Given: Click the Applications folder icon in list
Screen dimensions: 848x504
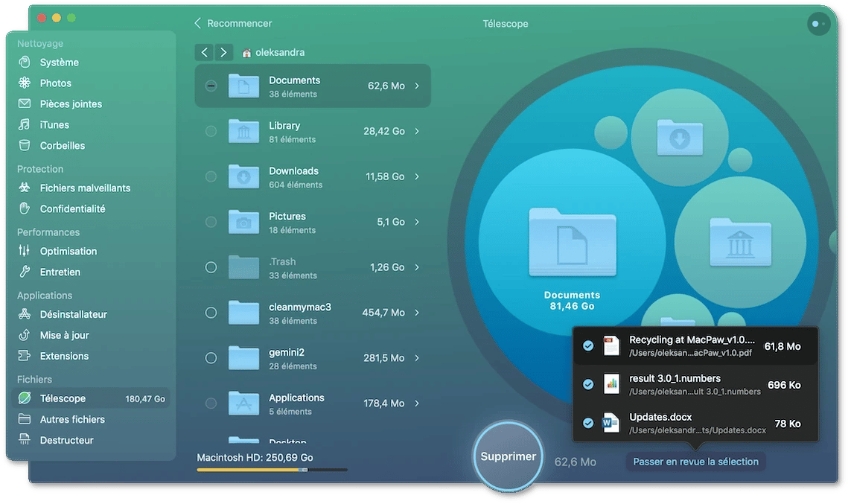Looking at the screenshot, I should click(243, 403).
